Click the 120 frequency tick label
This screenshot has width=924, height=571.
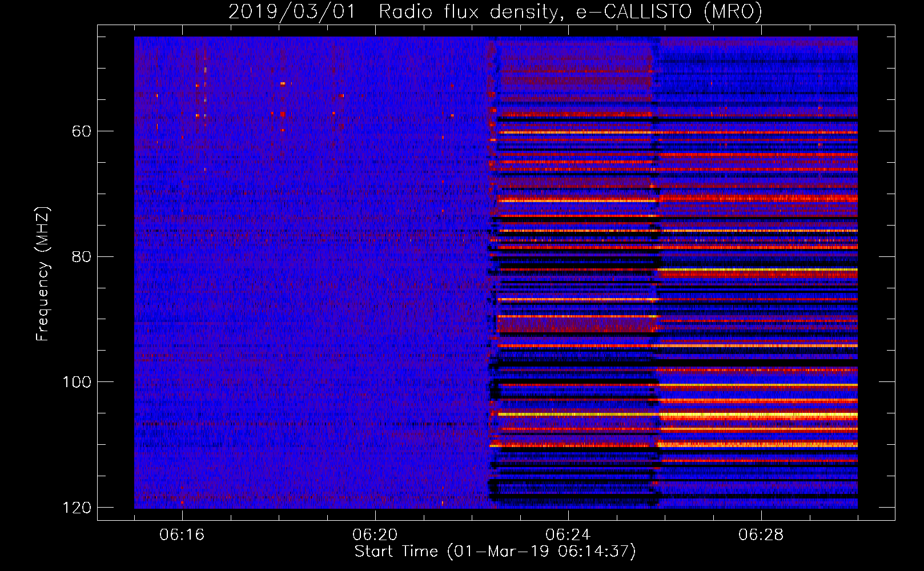pos(77,508)
